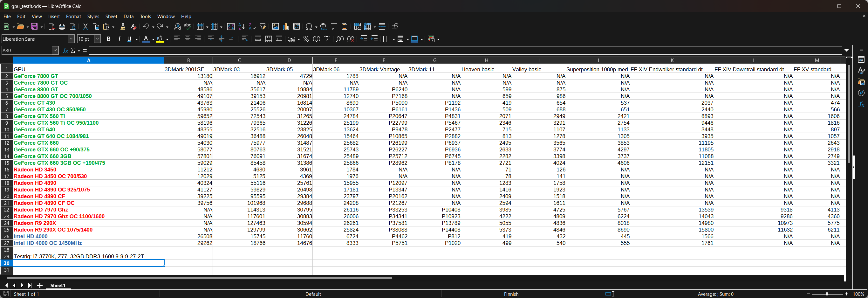Expand the formula bar
The height and width of the screenshot is (298, 868).
click(846, 51)
